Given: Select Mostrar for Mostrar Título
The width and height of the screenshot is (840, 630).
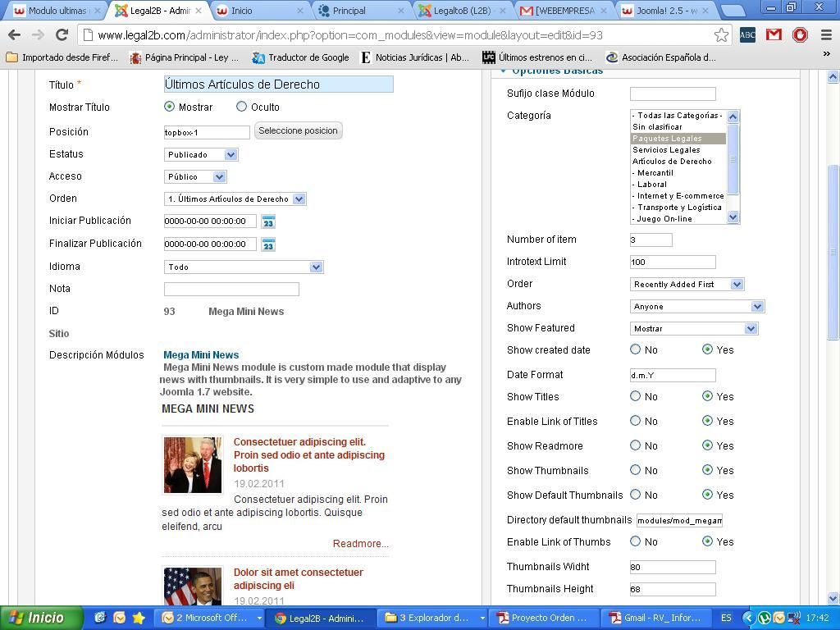Looking at the screenshot, I should [x=169, y=107].
